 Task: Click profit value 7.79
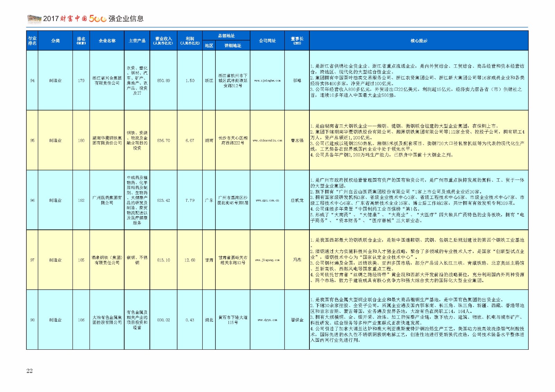point(190,200)
